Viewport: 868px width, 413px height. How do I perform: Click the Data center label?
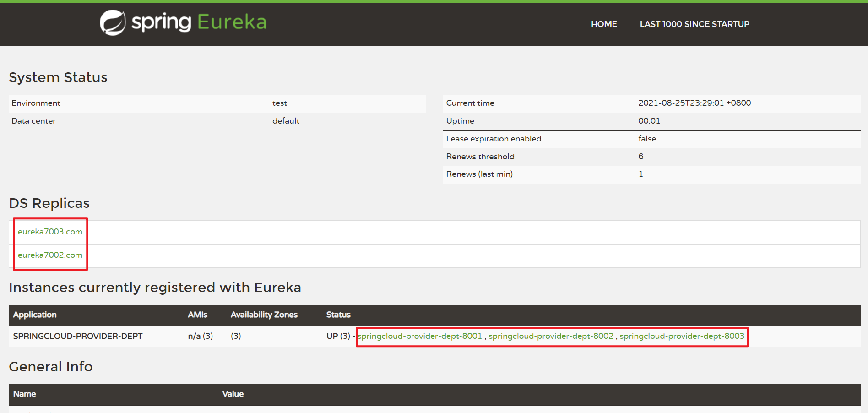[33, 121]
